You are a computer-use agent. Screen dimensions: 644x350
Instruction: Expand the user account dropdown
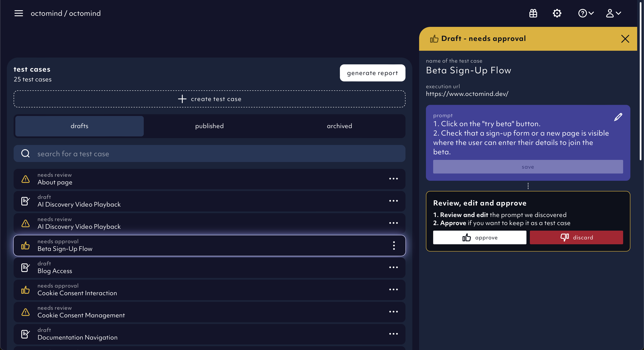613,13
